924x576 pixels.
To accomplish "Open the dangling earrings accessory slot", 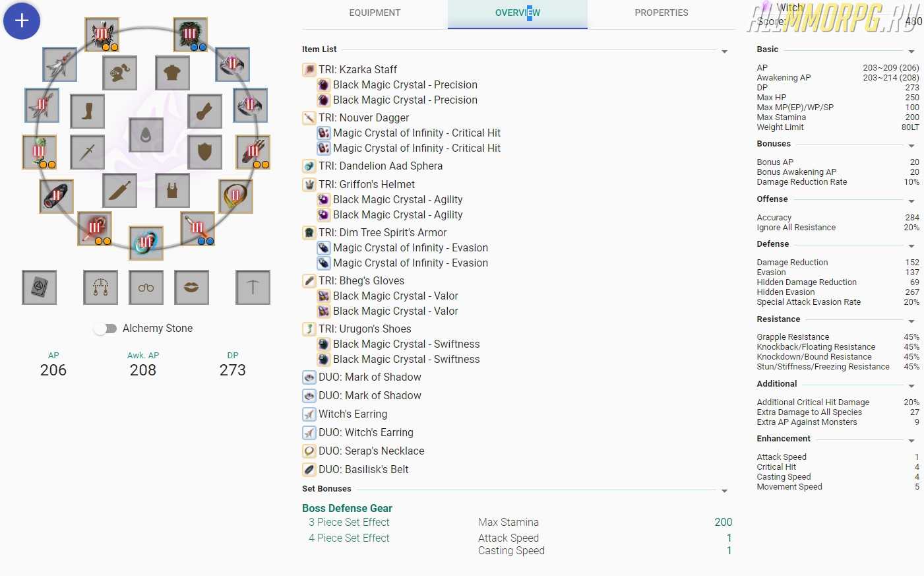I will (x=101, y=287).
